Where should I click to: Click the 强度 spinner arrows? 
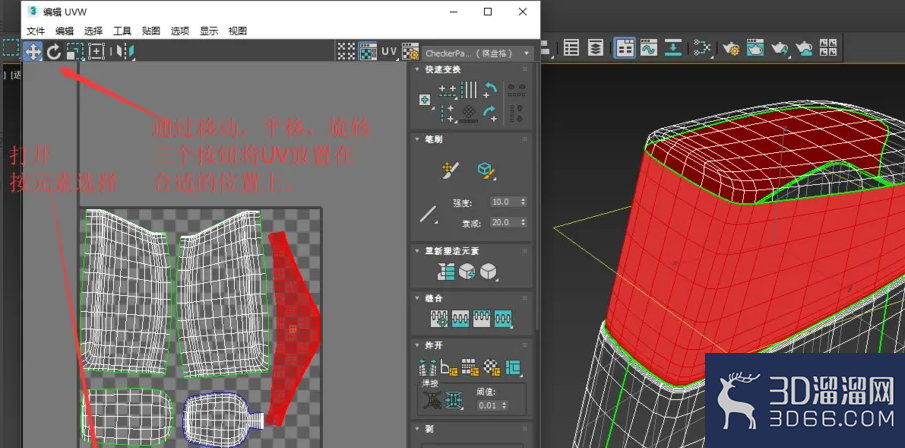(523, 202)
